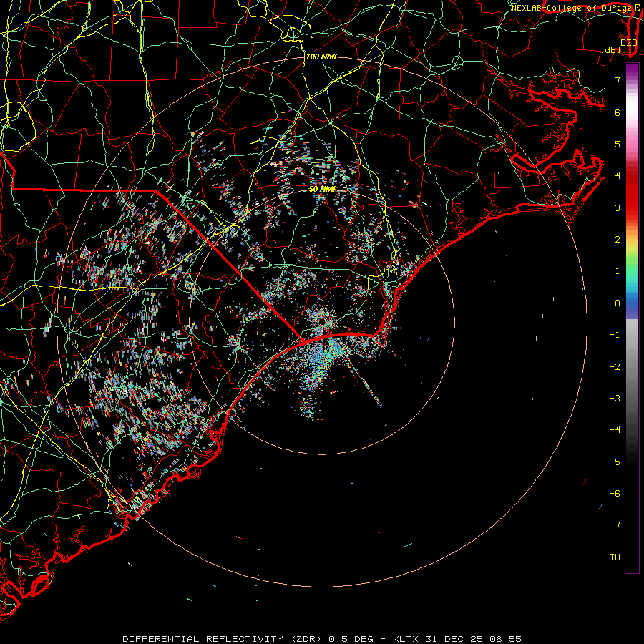Click the -2 value on the dB scale
This screenshot has height=644, width=644.
(x=615, y=367)
